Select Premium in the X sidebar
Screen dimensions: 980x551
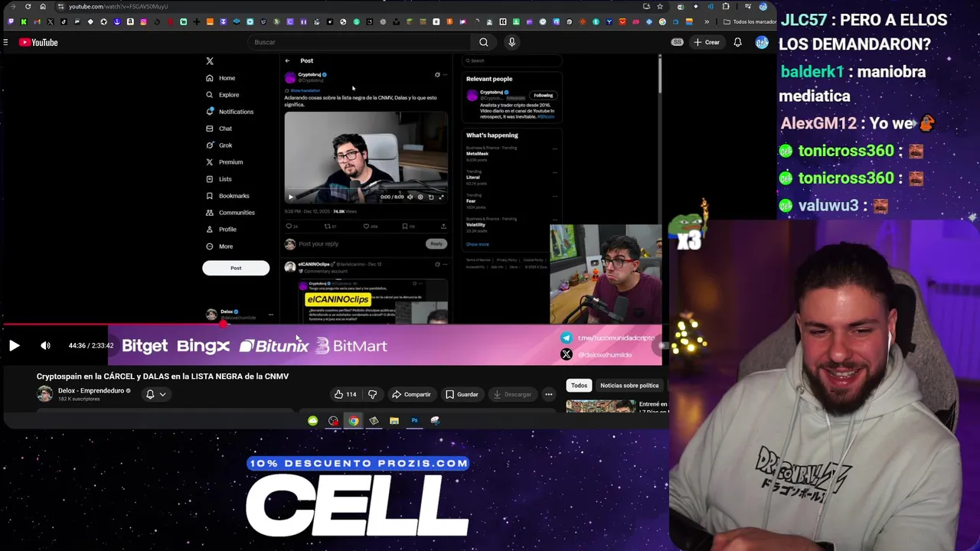224,162
